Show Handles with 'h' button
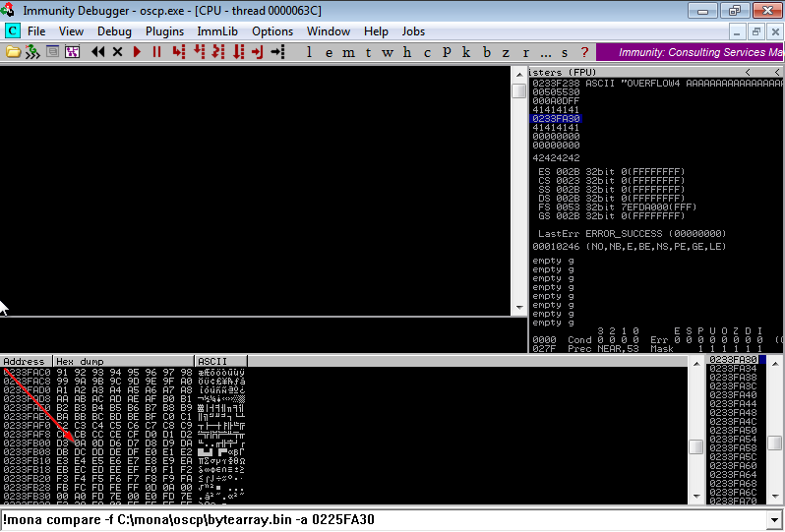Screen dimensions: 785x532 (x=407, y=52)
